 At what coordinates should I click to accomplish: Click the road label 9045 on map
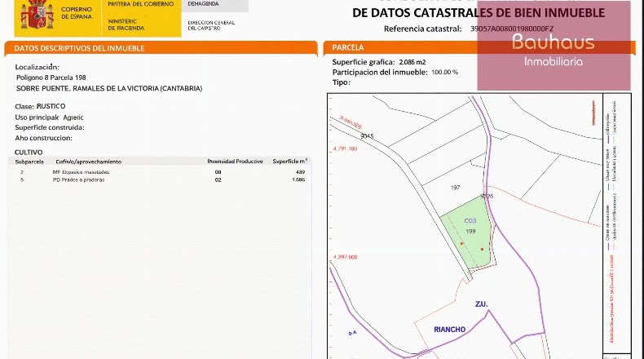tap(367, 135)
